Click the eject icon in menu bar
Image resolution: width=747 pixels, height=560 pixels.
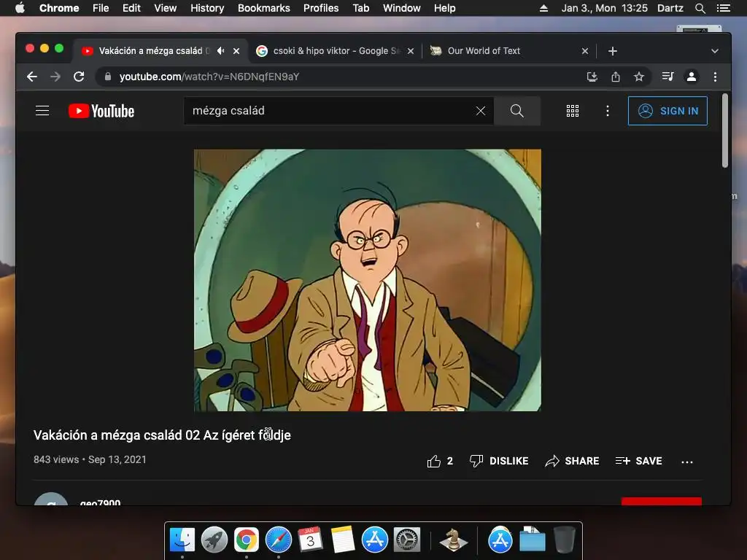(x=543, y=8)
